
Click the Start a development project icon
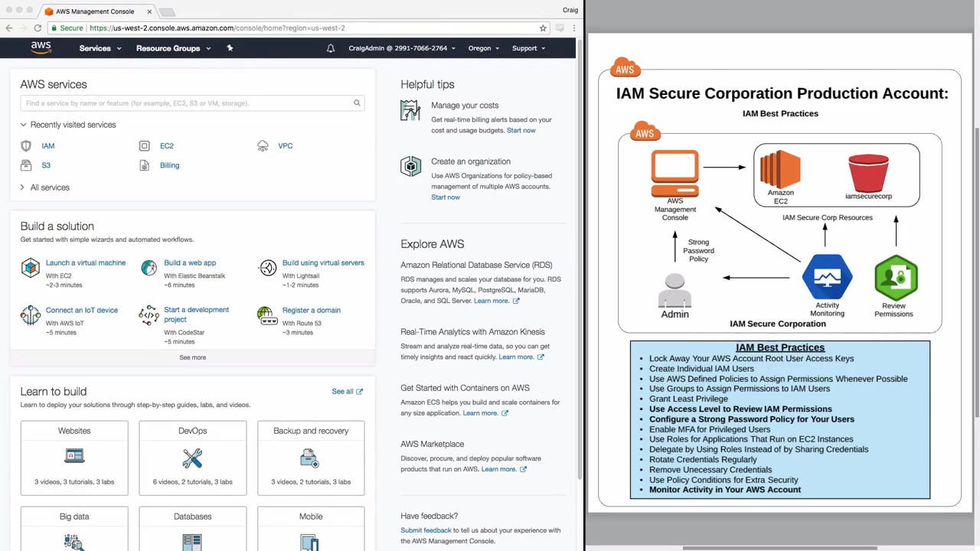click(149, 315)
